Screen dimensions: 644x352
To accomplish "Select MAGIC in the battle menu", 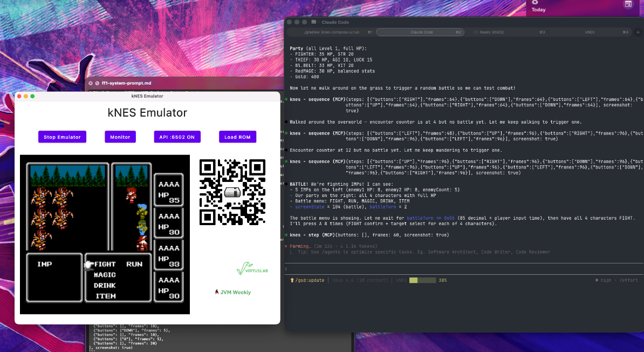I will (x=105, y=275).
